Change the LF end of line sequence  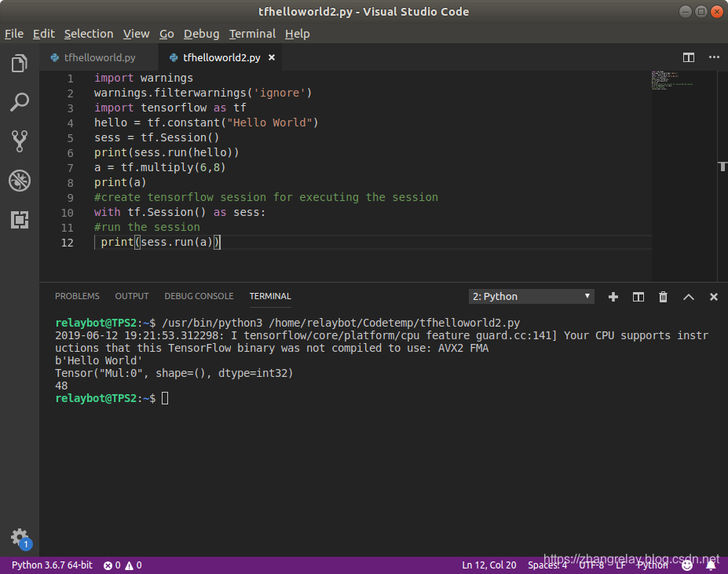pyautogui.click(x=620, y=565)
